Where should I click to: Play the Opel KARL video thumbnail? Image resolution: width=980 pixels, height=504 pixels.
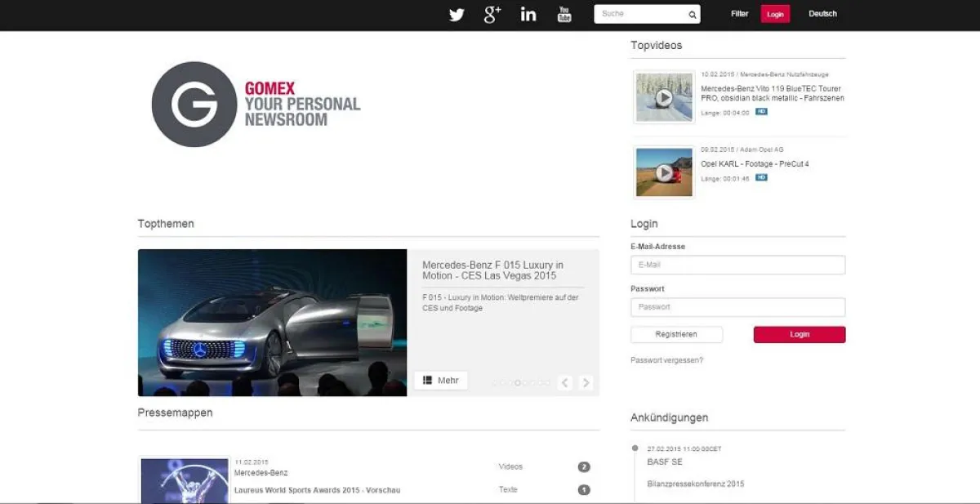[x=664, y=172]
